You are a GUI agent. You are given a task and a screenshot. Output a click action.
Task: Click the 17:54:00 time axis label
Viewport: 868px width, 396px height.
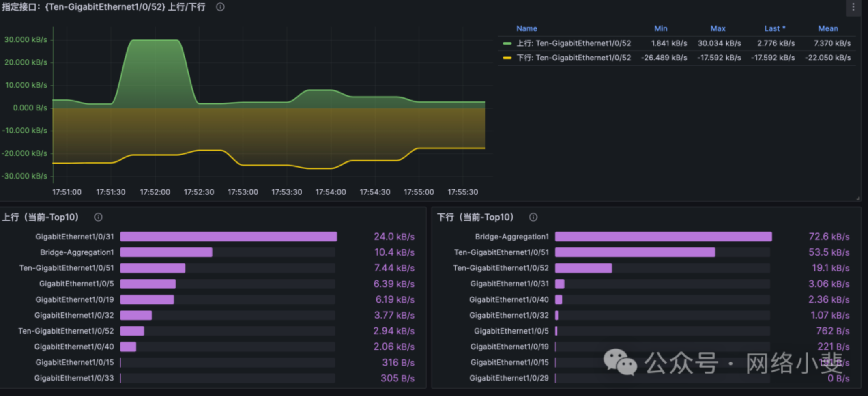[x=331, y=192]
